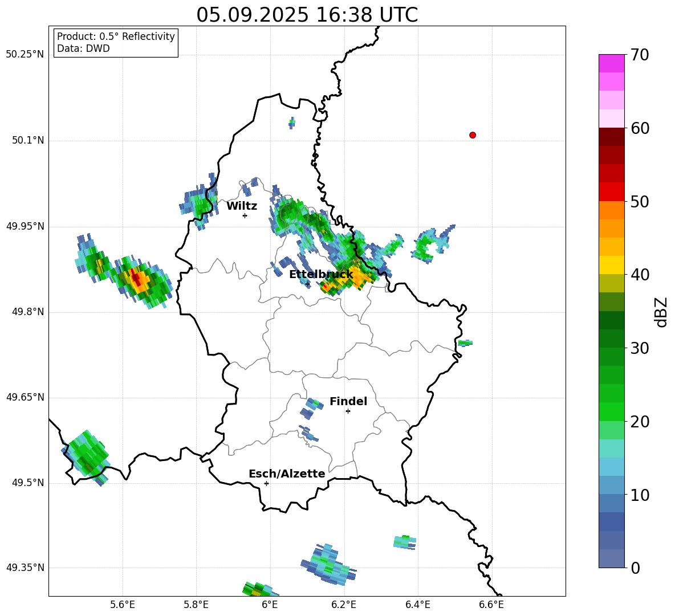Screen dimensions: 675x616
Task: Click the colorbar's 60 tick label
Action: click(640, 128)
